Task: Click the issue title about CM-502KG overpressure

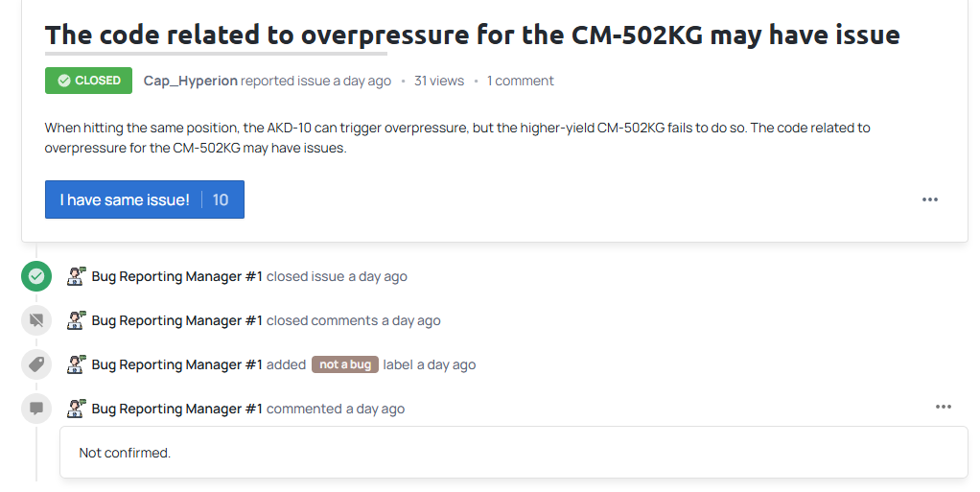Action: pyautogui.click(x=473, y=35)
